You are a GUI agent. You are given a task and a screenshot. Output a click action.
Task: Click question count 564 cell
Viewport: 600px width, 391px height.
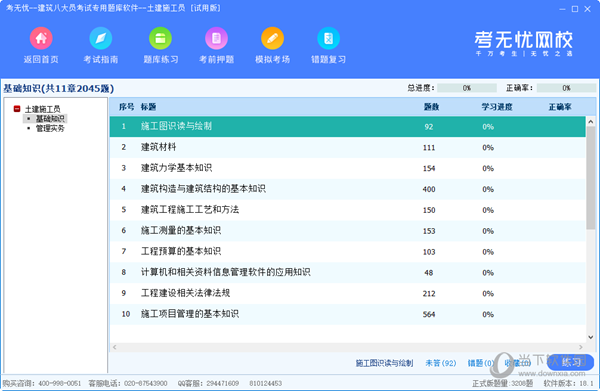429,314
